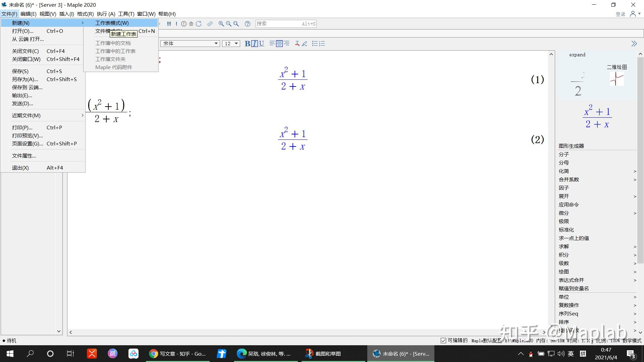The height and width of the screenshot is (362, 644).
Task: Open the 宋体 font dropdown
Action: tap(216, 44)
